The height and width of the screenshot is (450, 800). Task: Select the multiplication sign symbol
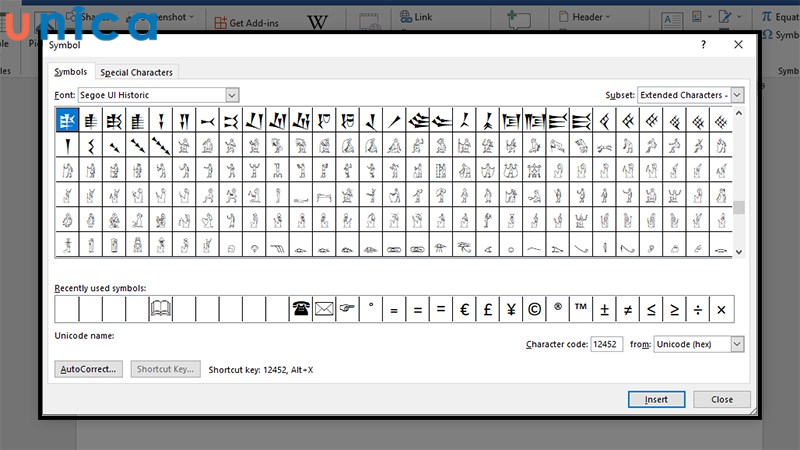point(721,309)
